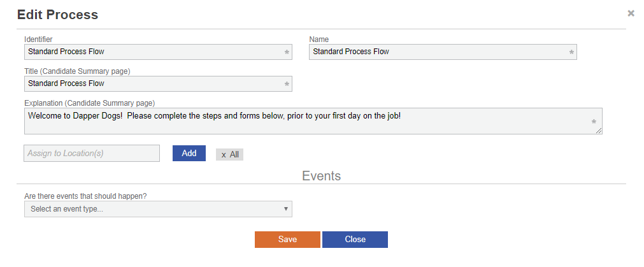Click the blue Close button
Viewport: 644px width, 267px height.
point(355,240)
